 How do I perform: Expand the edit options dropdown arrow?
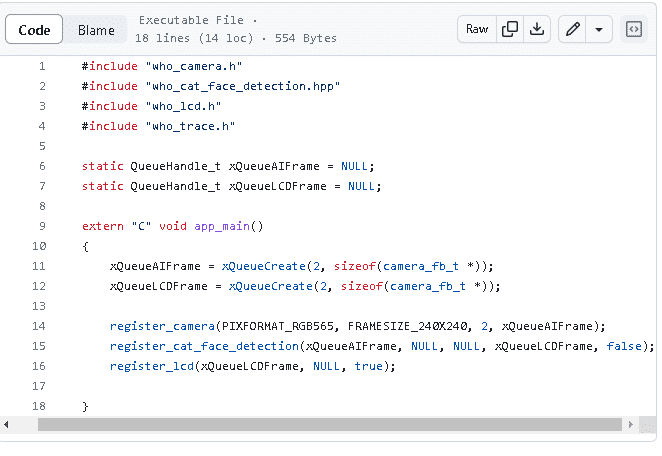(599, 29)
